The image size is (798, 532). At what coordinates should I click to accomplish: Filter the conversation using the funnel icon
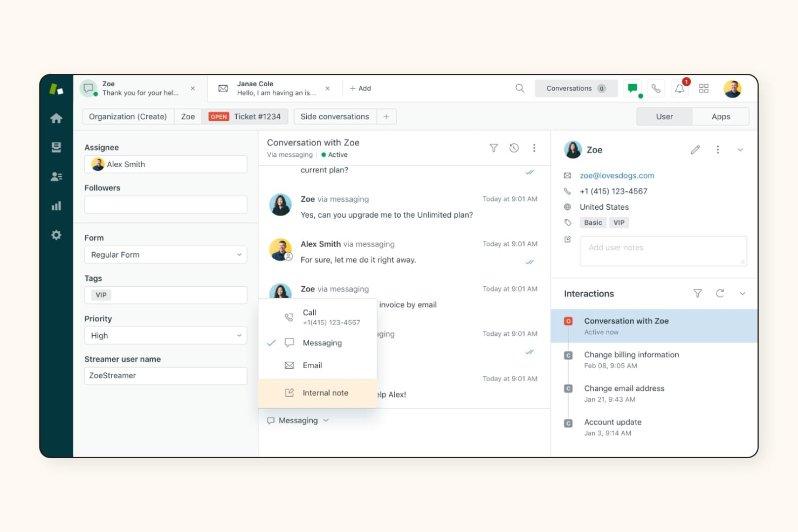point(493,148)
